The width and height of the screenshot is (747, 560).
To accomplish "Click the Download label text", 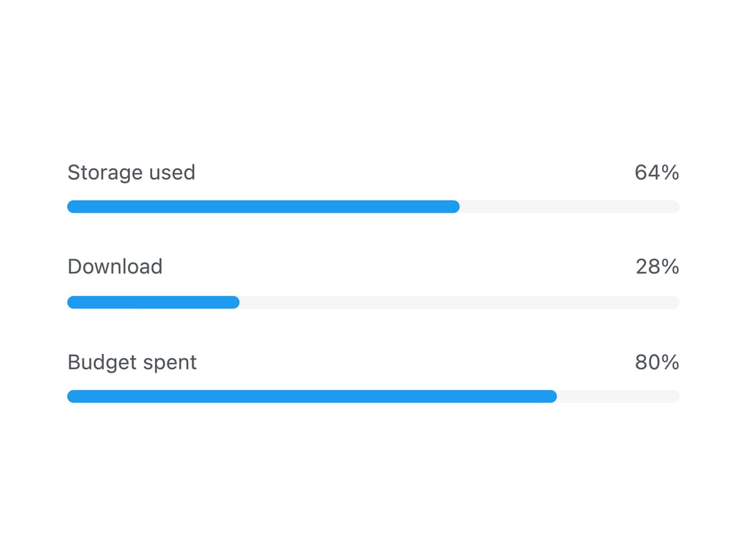I will 116,267.
